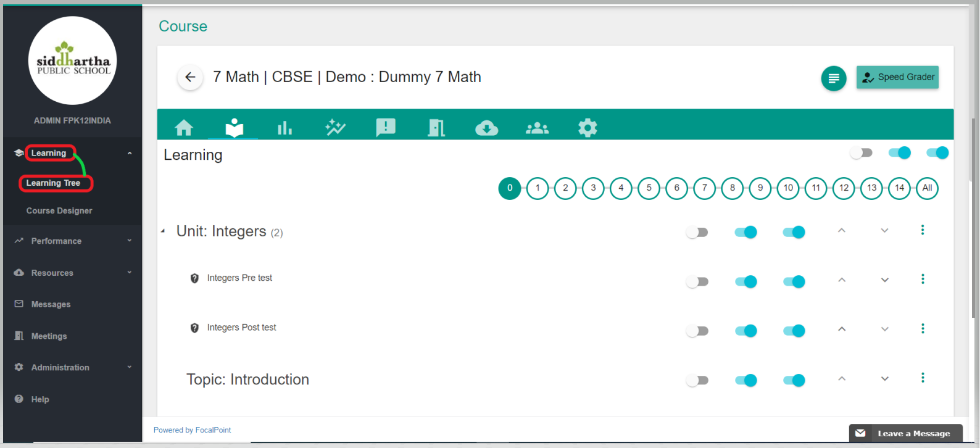Open the groups people icon
Screen dimensions: 980x448
point(537,128)
